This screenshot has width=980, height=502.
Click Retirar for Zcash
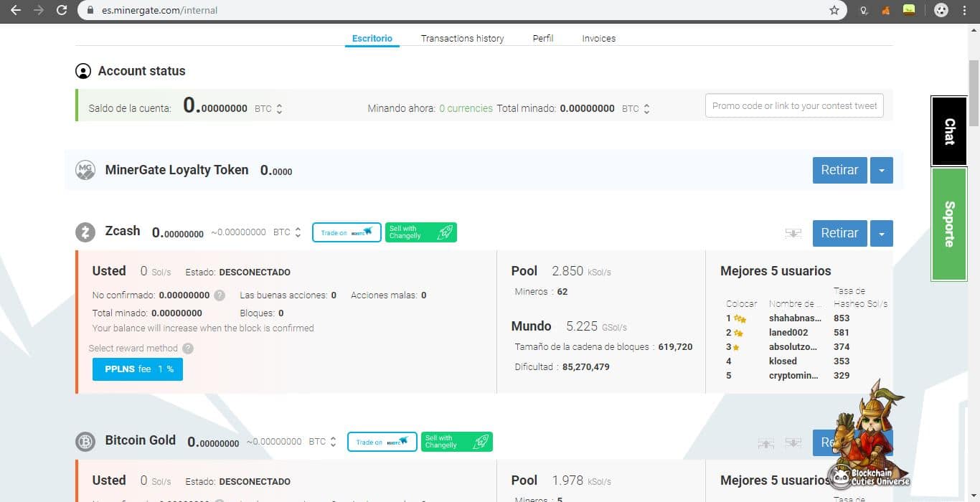839,233
